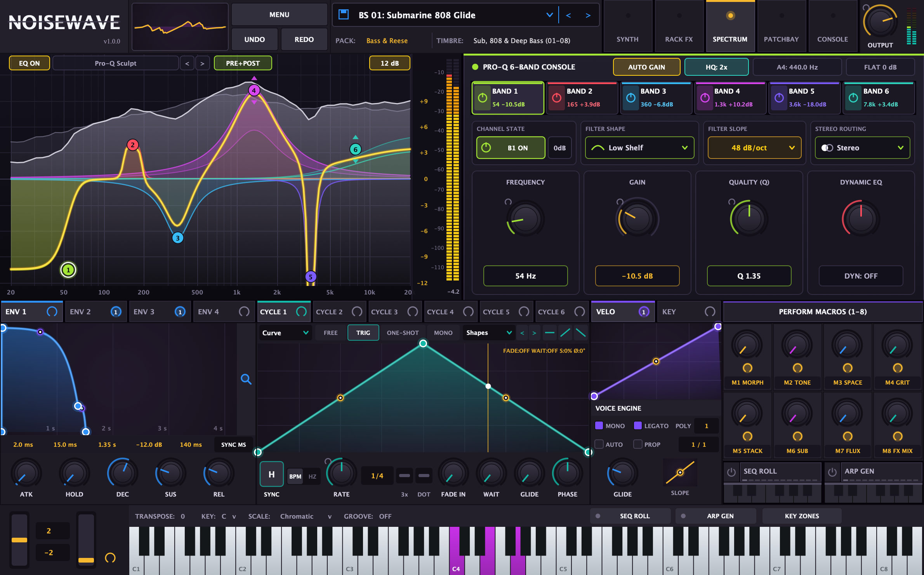The image size is (924, 575).
Task: Click the AUTO GAIN button
Action: (x=646, y=67)
